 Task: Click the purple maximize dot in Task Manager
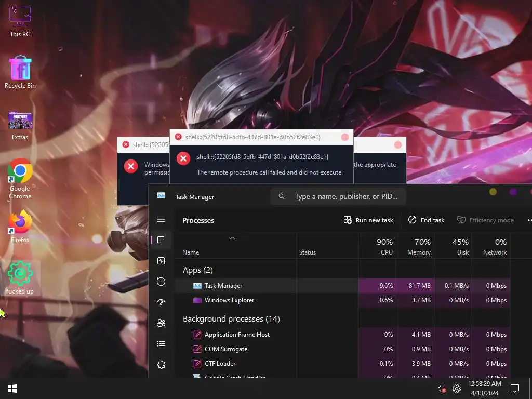[513, 192]
